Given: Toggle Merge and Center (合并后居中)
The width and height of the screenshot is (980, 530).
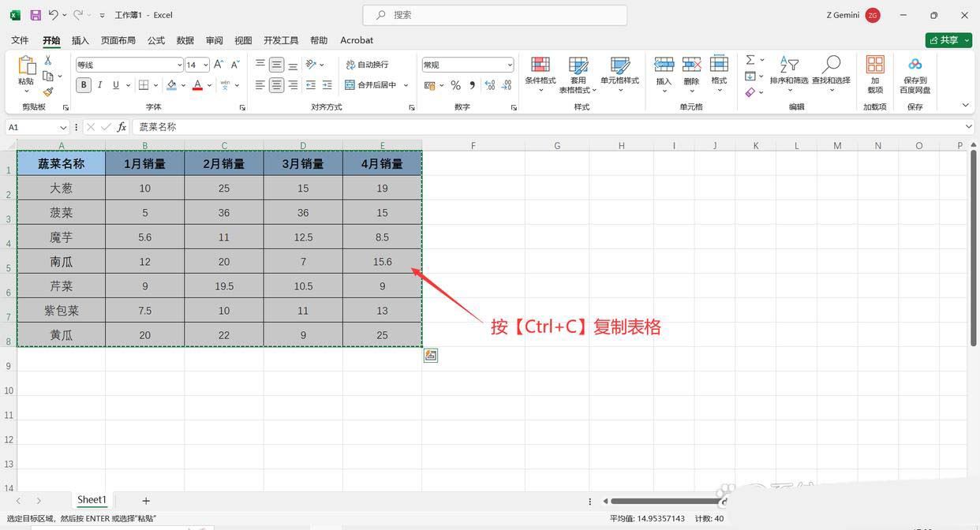Looking at the screenshot, I should click(x=371, y=85).
